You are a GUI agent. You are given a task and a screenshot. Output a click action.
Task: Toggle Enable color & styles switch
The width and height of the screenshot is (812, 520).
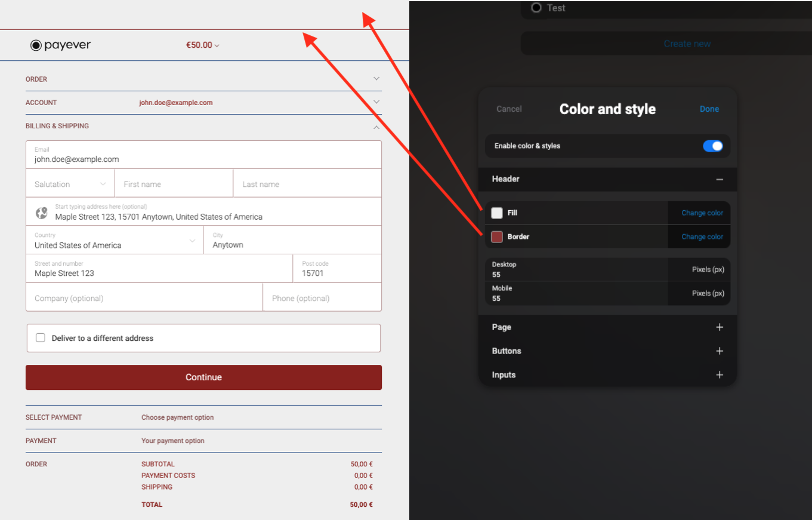point(713,146)
